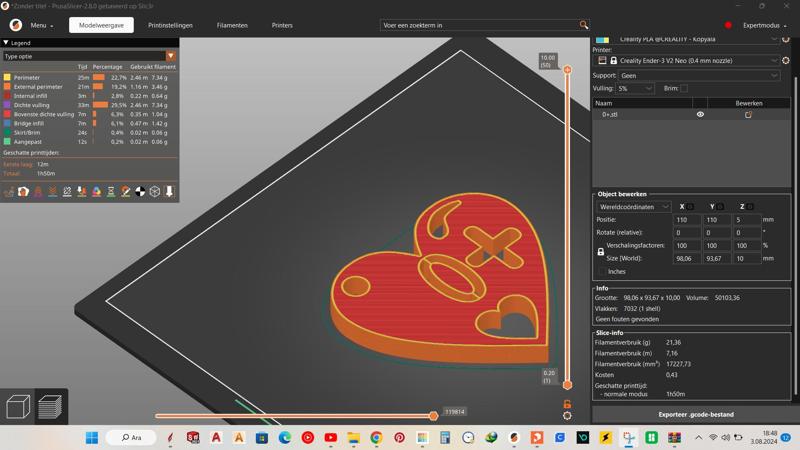The image size is (800, 450).
Task: Open Pinterest from taskbar
Action: click(399, 438)
